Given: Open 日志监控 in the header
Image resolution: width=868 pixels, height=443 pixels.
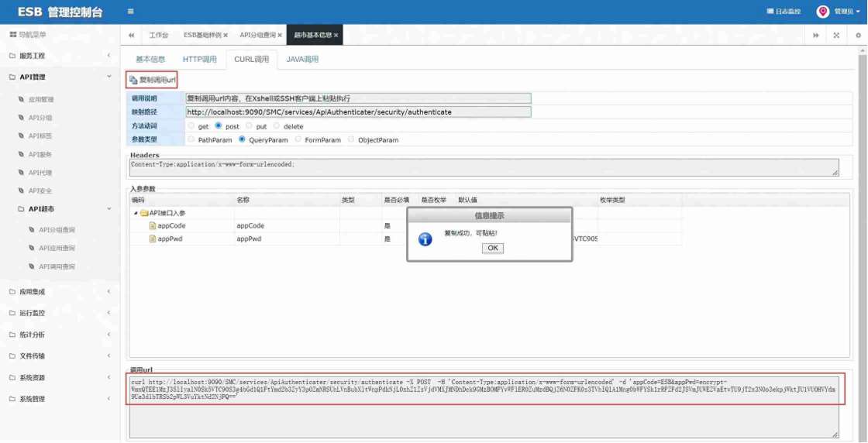Looking at the screenshot, I should (784, 12).
